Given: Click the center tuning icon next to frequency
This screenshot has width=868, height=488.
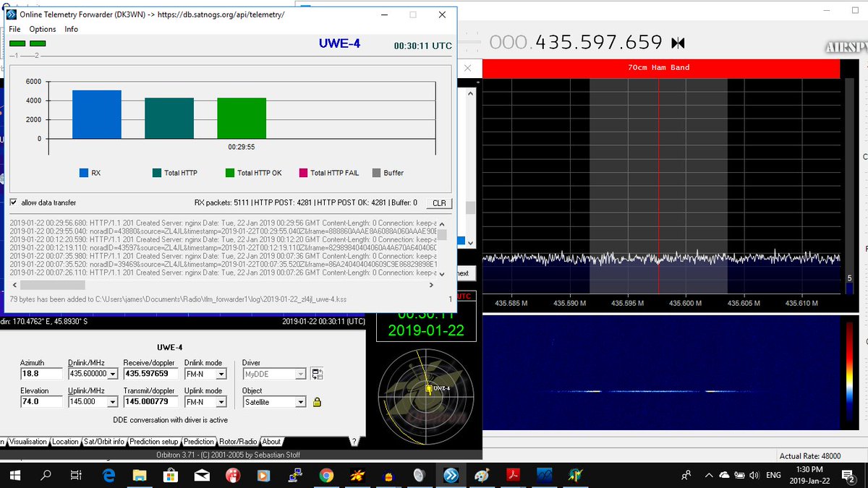Looking at the screenshot, I should point(678,43).
